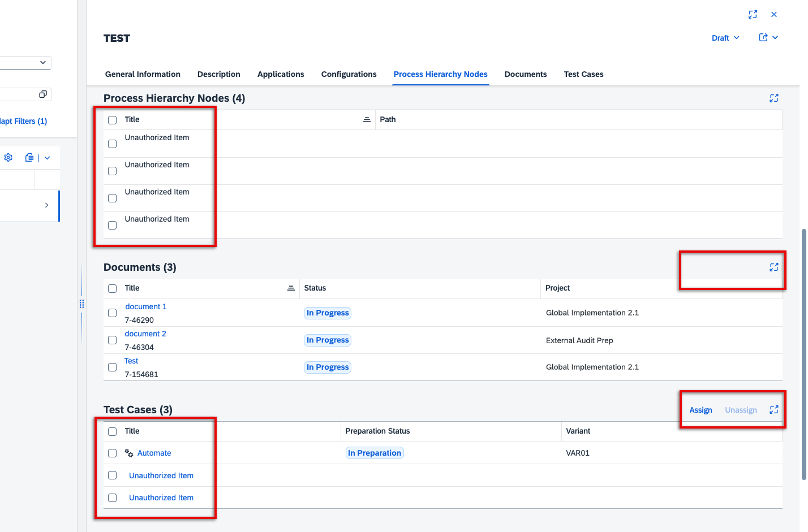Maximize the Process Hierarchy Nodes table
The height and width of the screenshot is (532, 808).
[x=773, y=98]
